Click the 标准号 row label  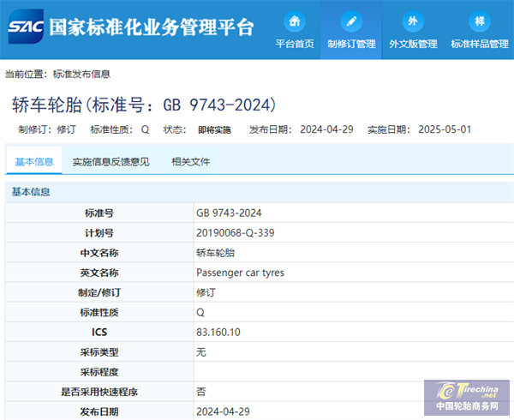99,213
